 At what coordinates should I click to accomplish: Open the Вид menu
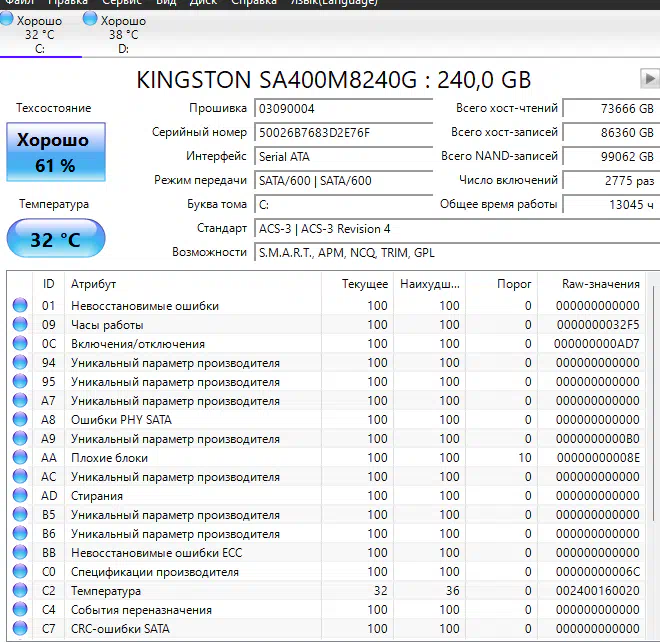click(x=166, y=3)
